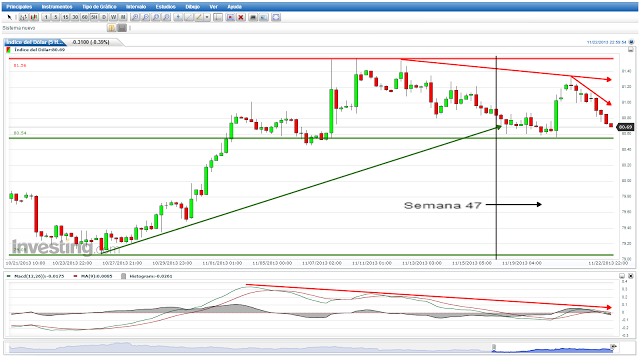
Task: Open the Instrumentos menu
Action: 57,7
